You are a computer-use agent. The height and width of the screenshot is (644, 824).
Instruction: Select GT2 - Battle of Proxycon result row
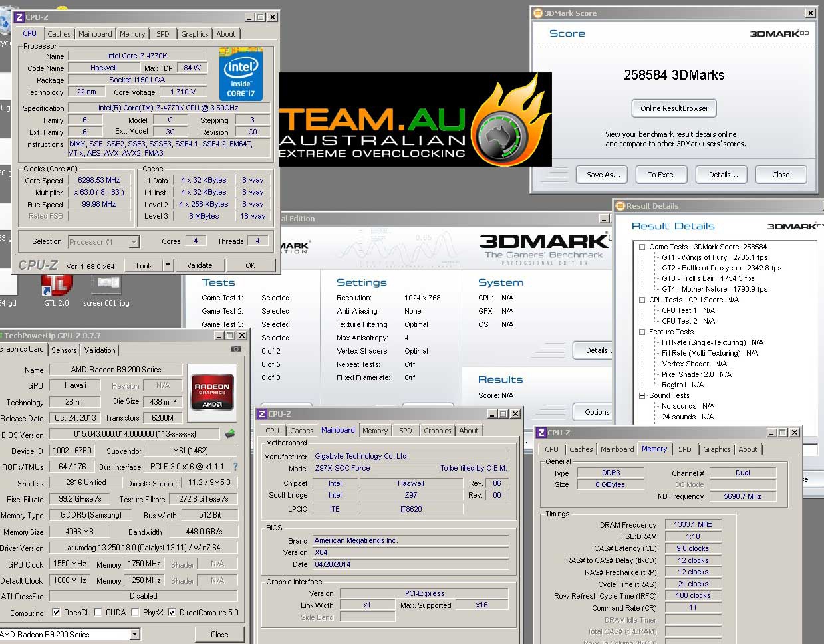click(x=721, y=268)
